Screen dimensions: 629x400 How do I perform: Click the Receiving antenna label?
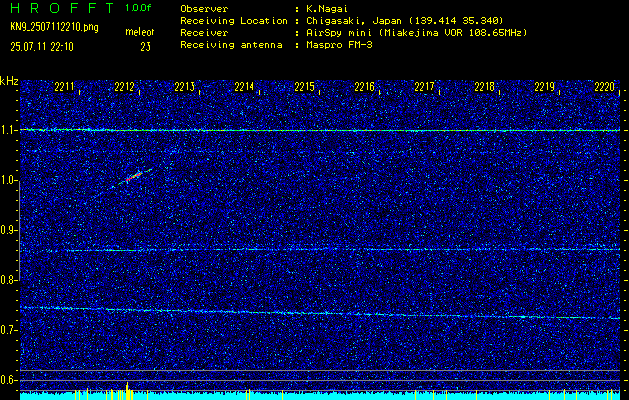coord(231,45)
